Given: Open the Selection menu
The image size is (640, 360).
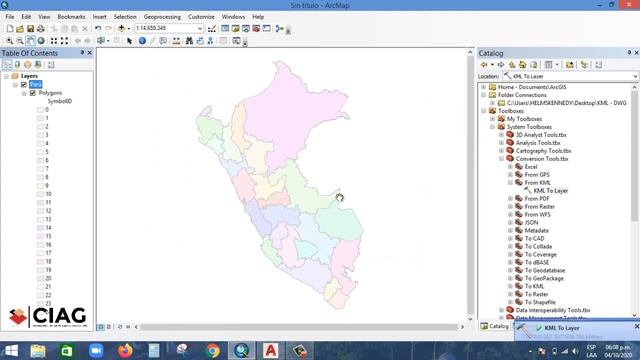Looking at the screenshot, I should pyautogui.click(x=125, y=17).
